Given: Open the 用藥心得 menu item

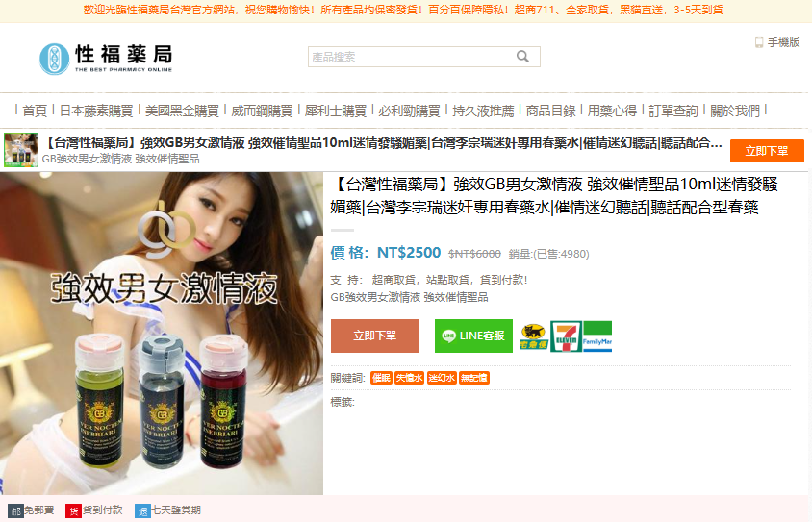Looking at the screenshot, I should [x=612, y=111].
